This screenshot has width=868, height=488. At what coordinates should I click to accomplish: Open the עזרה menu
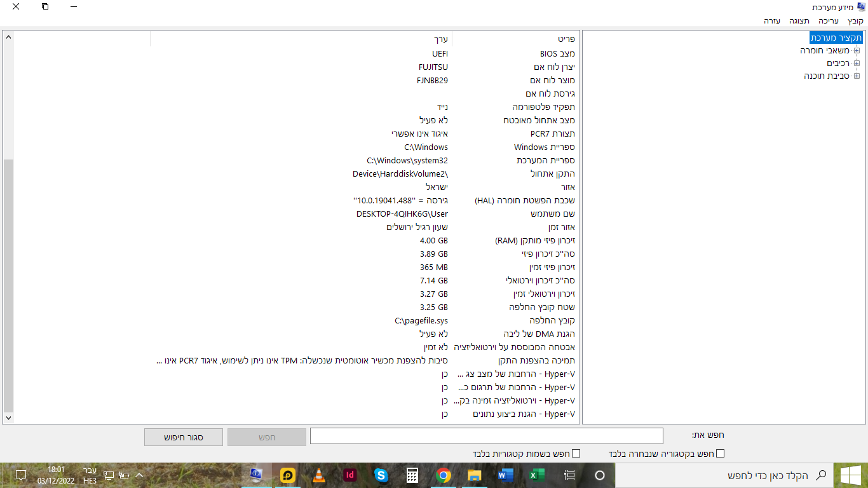[772, 21]
